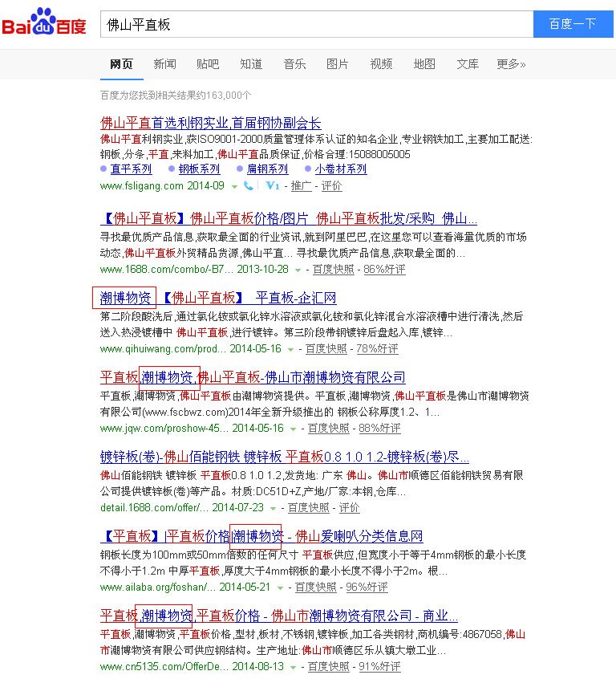Expand dropdown arrow after jqw.com 2014-05-16
This screenshot has width=616, height=683.
[293, 429]
